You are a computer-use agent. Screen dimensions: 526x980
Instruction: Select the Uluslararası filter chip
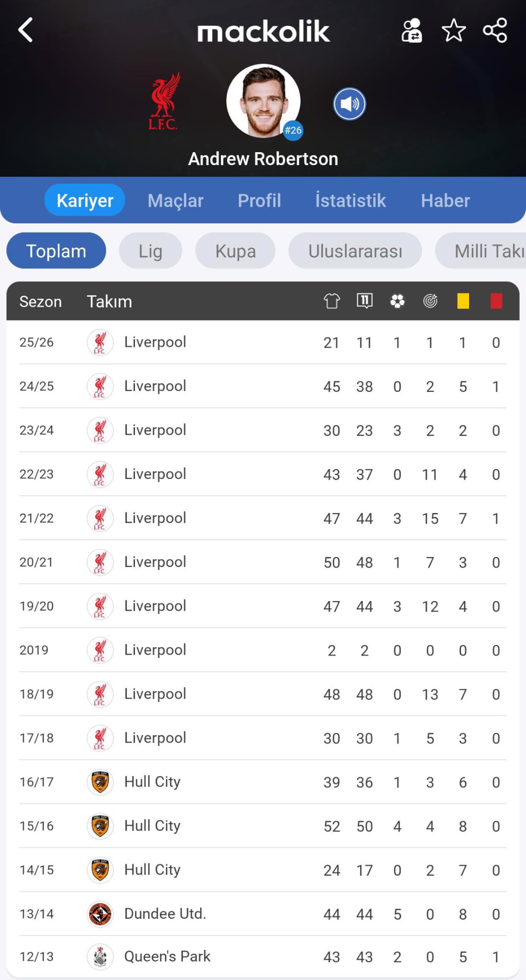click(355, 251)
